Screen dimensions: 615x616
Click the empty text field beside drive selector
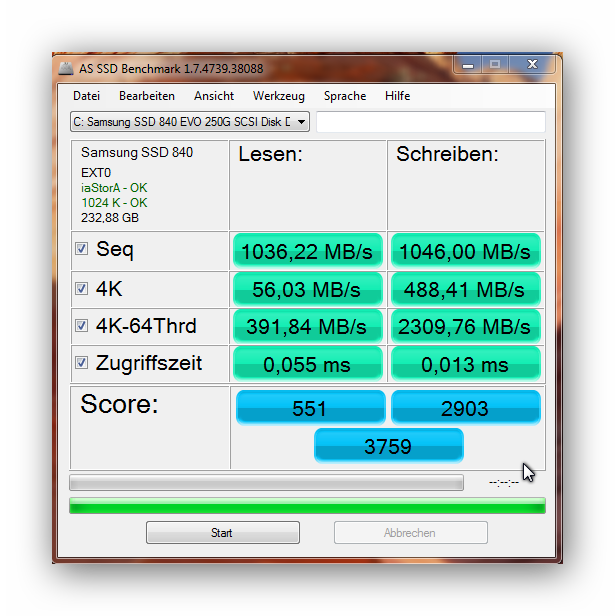[x=431, y=122]
